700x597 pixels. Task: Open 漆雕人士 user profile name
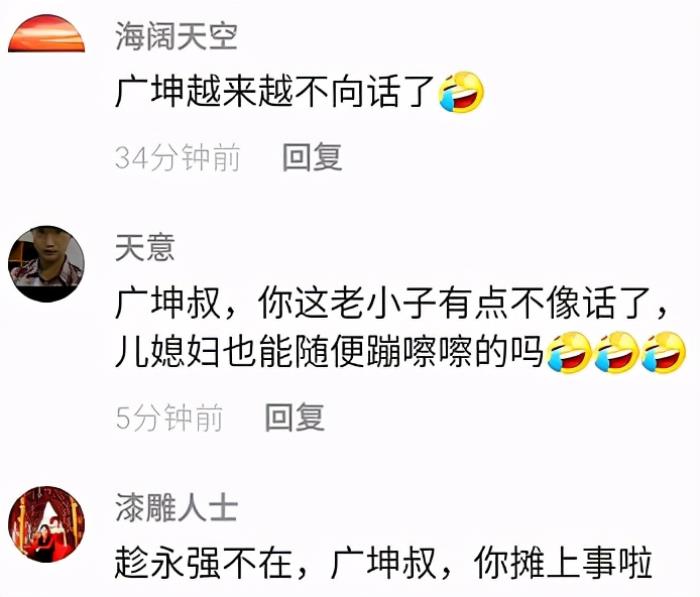(176, 508)
